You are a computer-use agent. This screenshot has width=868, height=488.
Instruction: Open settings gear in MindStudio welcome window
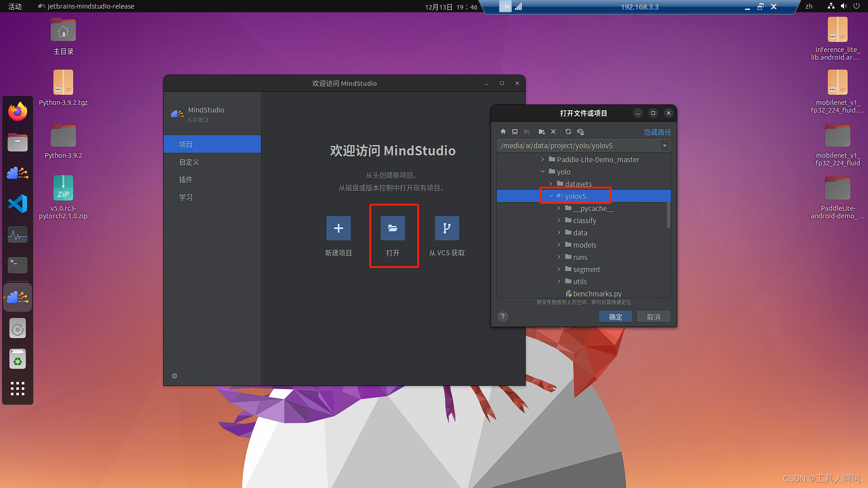pyautogui.click(x=175, y=375)
